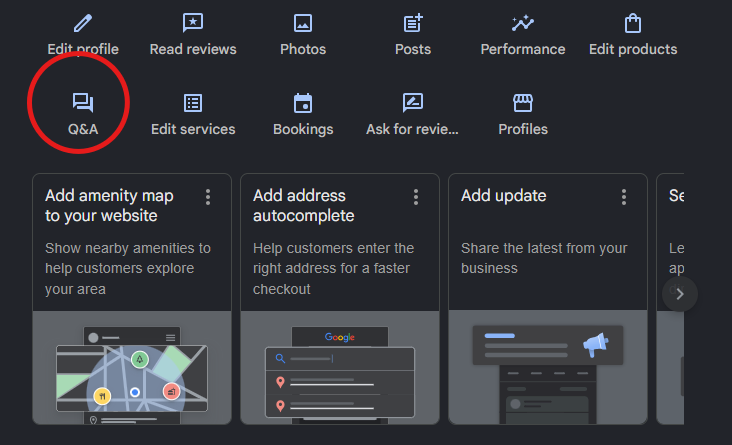Click 'Show nearby amenities' description text
732x445 pixels.
pos(127,268)
